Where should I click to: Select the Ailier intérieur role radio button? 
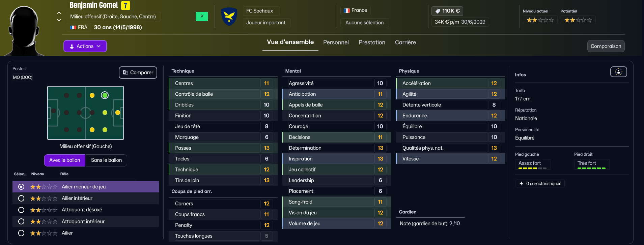tap(21, 198)
